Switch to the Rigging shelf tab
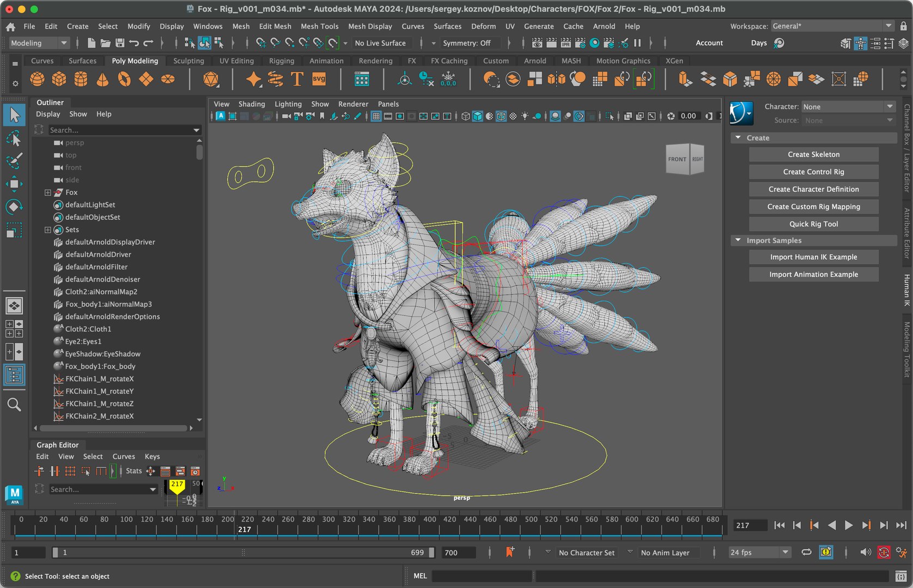Screen dimensions: 913x588 pos(281,61)
